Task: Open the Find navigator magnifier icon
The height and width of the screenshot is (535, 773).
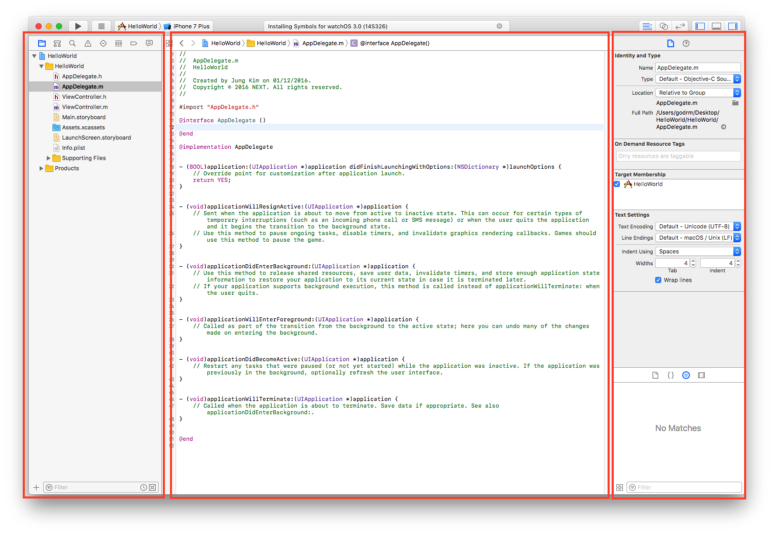Action: (72, 44)
